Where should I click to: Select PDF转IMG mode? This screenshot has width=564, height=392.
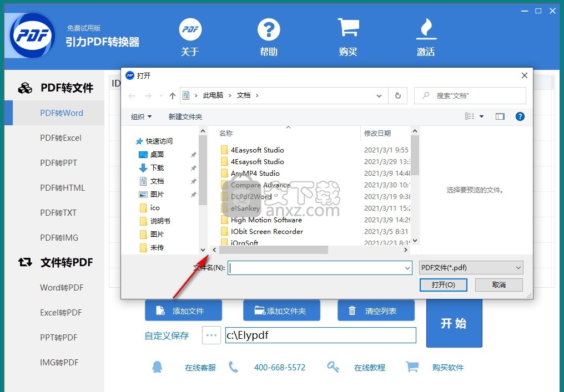(x=58, y=237)
